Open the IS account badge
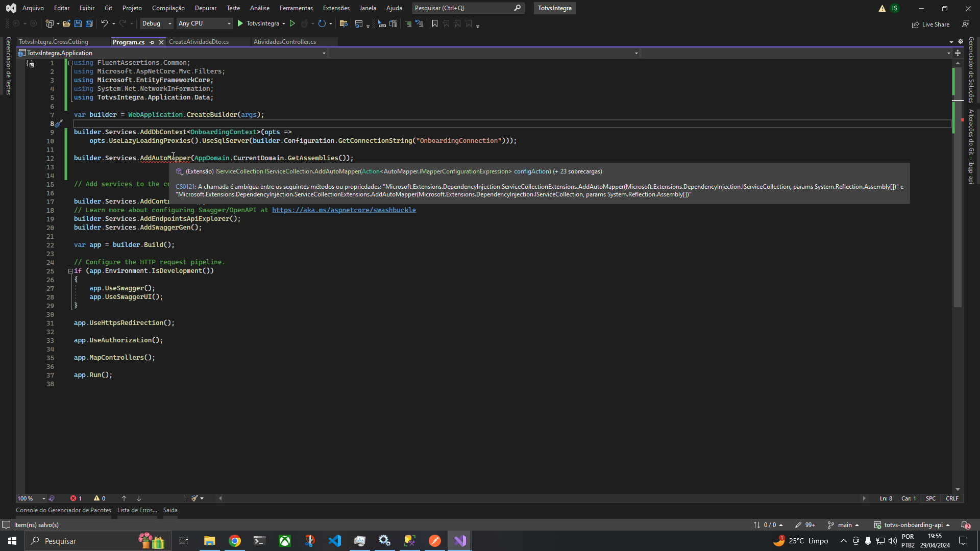The width and height of the screenshot is (980, 551). click(x=895, y=8)
